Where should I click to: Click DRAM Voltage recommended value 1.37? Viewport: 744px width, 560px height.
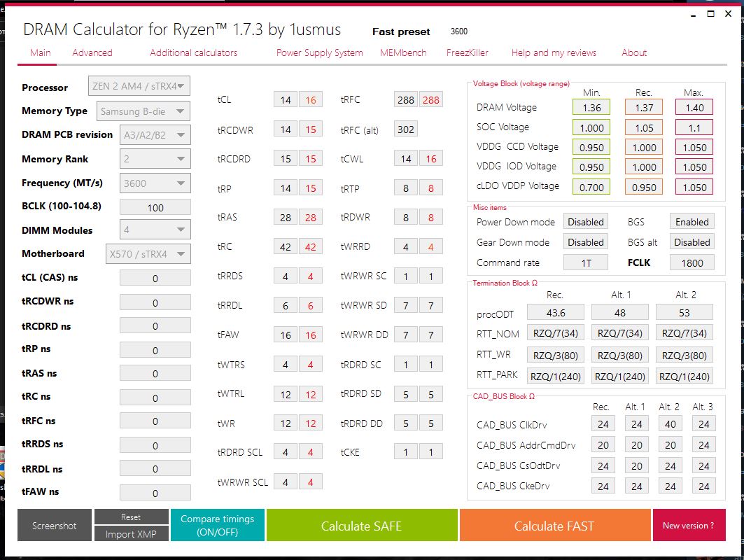pyautogui.click(x=644, y=108)
